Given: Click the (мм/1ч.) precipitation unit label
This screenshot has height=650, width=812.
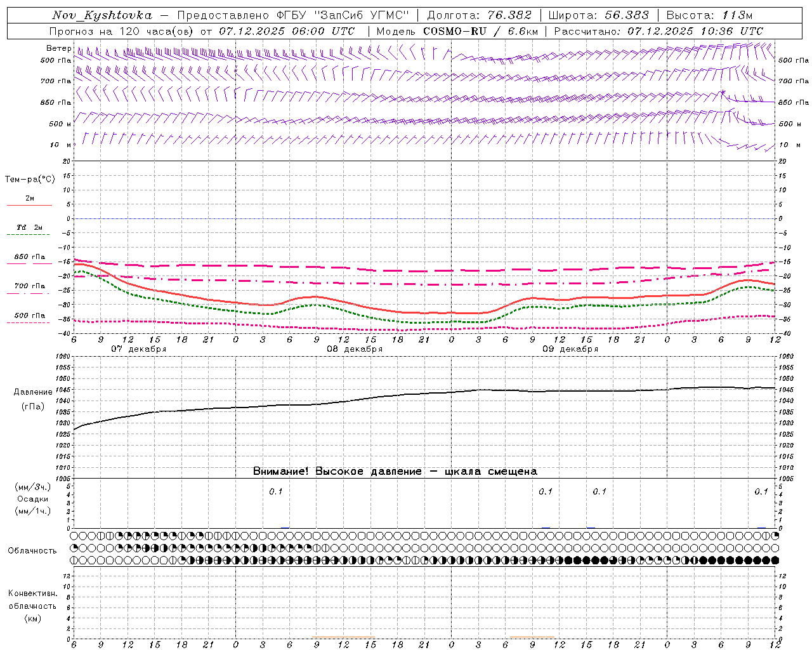Looking at the screenshot, I should point(33,511).
